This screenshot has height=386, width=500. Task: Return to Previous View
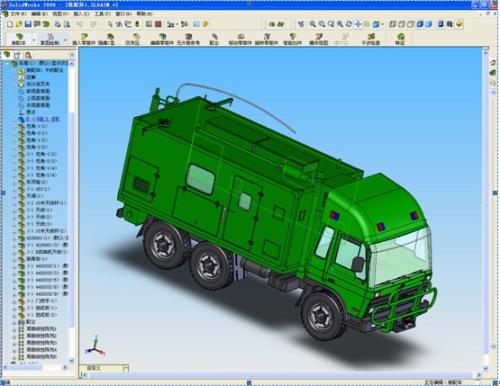(301, 24)
